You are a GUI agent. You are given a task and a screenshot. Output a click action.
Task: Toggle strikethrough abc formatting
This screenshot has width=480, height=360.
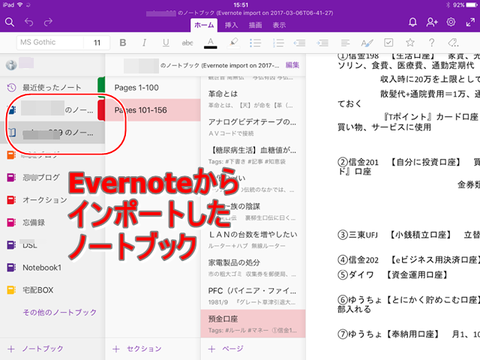(x=187, y=43)
